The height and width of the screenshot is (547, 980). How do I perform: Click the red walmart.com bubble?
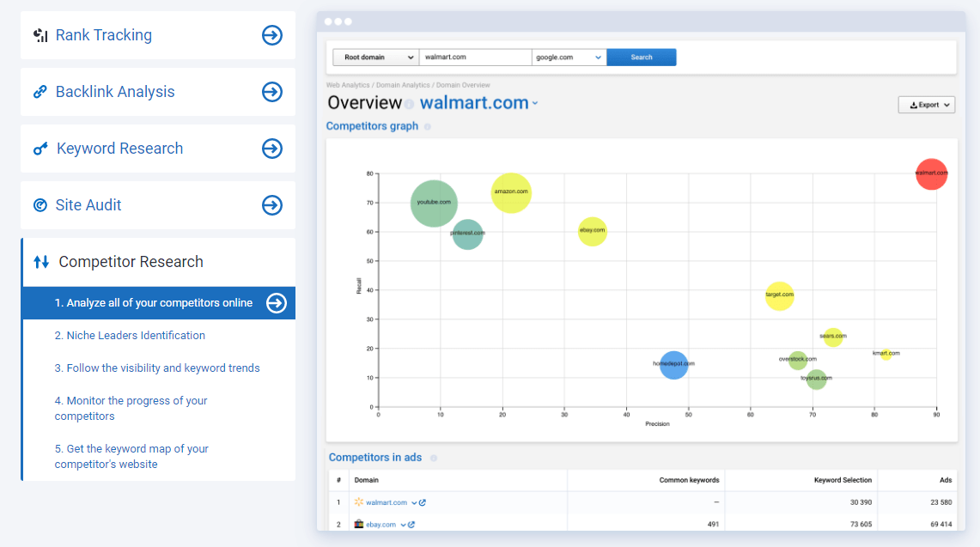[931, 173]
